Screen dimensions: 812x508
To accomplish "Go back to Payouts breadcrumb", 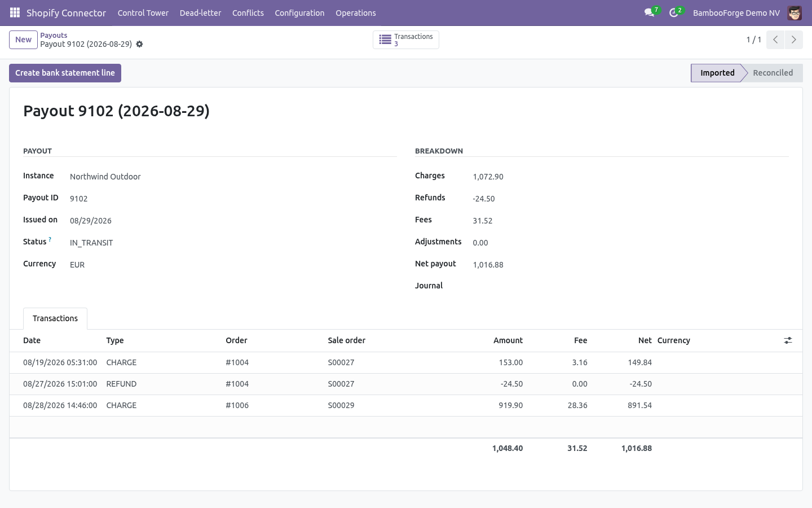I will point(54,35).
